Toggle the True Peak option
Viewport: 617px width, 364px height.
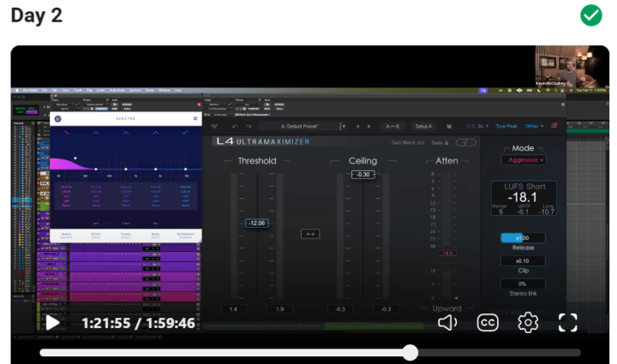click(x=506, y=126)
